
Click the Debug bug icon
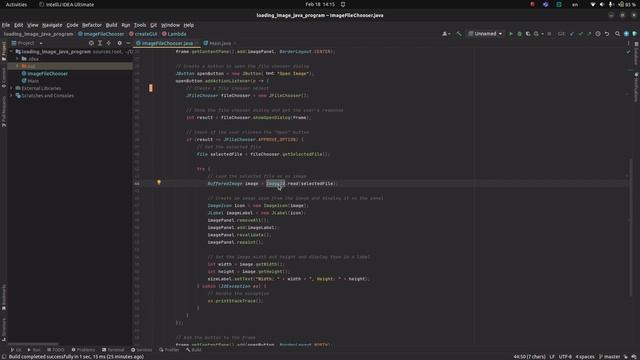coord(519,34)
